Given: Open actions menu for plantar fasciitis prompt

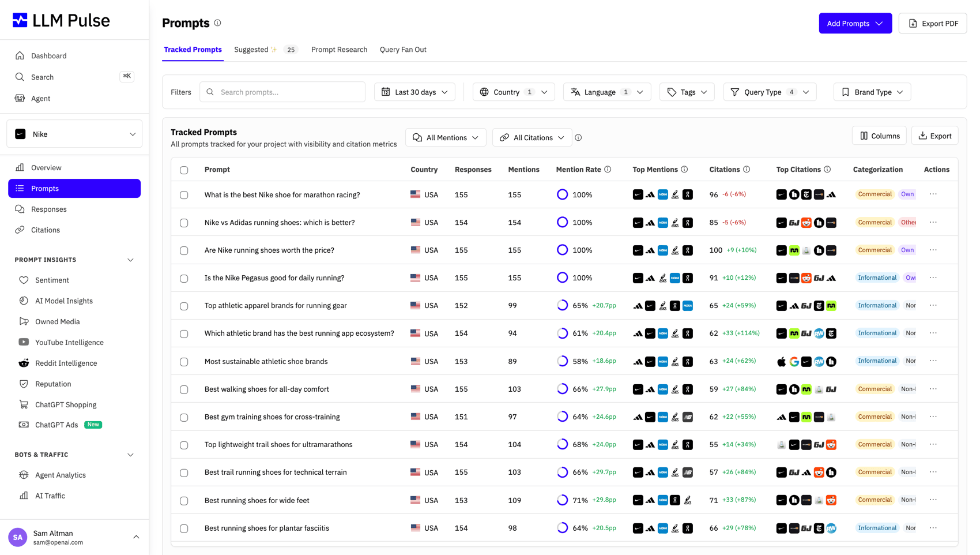Looking at the screenshot, I should [933, 528].
